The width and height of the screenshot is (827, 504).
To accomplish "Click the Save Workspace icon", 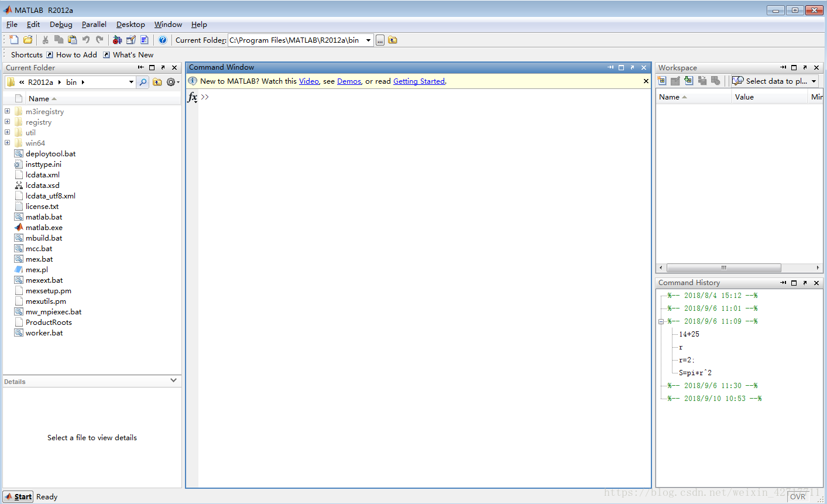I will point(702,81).
